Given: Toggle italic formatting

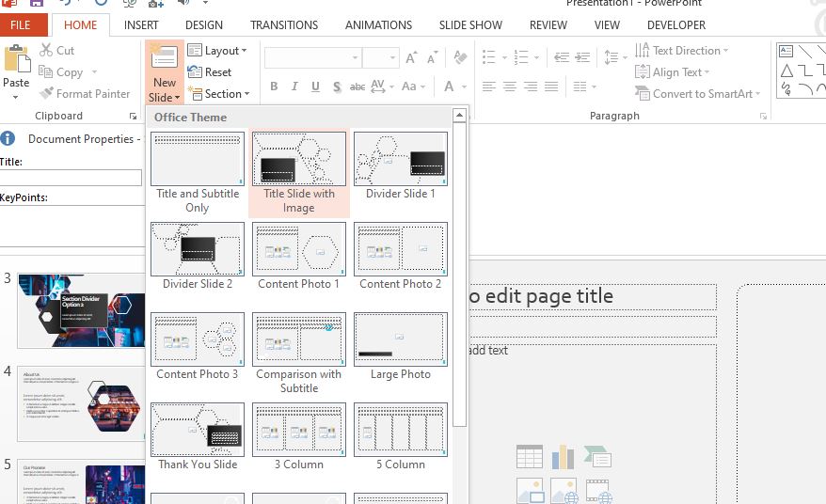Looking at the screenshot, I should point(294,87).
